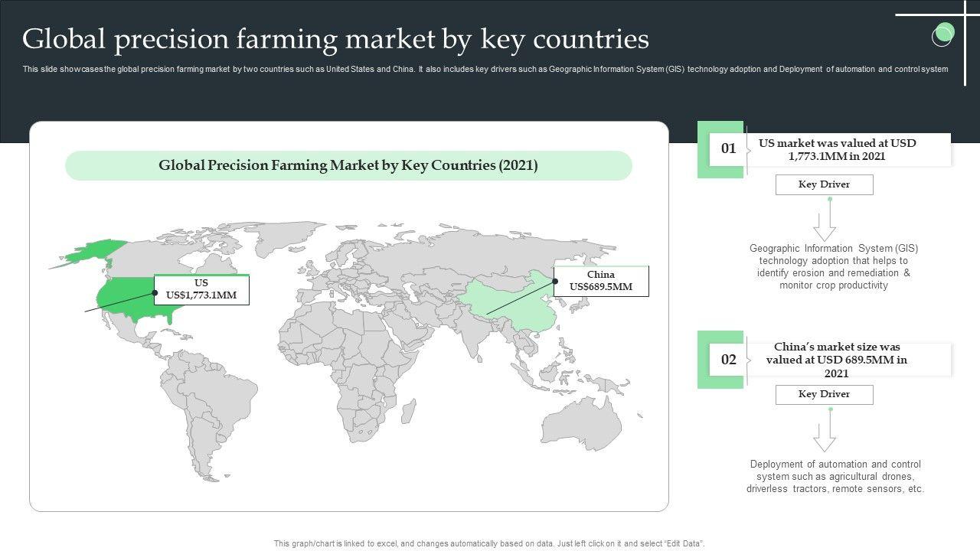
Task: Select the US market valued headline text
Action: click(837, 149)
